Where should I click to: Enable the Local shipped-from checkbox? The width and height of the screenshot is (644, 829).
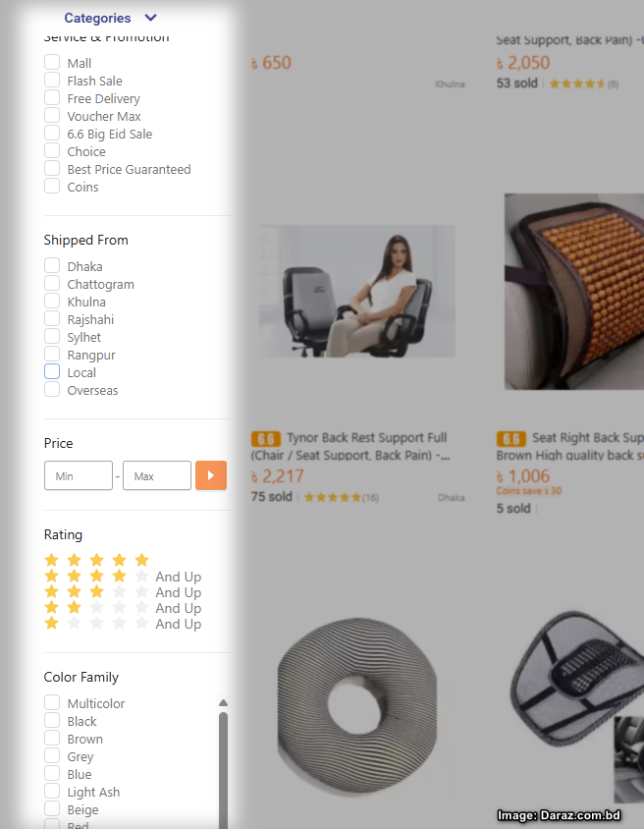[52, 371]
